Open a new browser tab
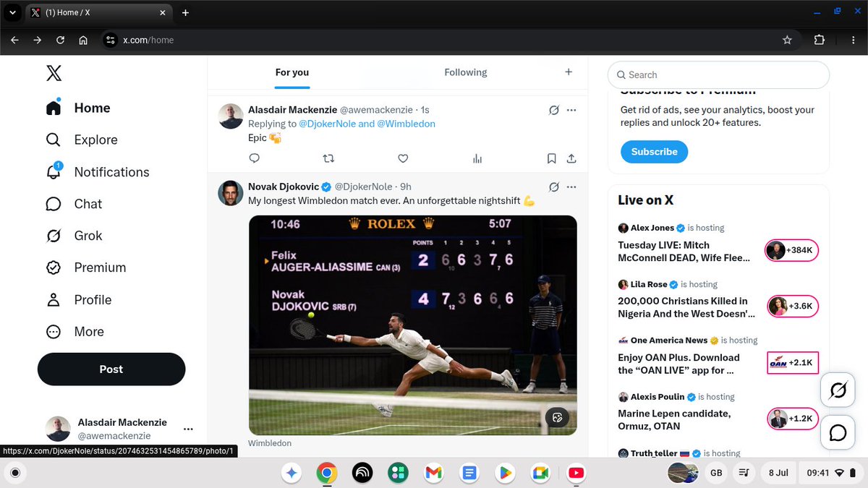Image resolution: width=868 pixels, height=488 pixels. click(x=185, y=13)
